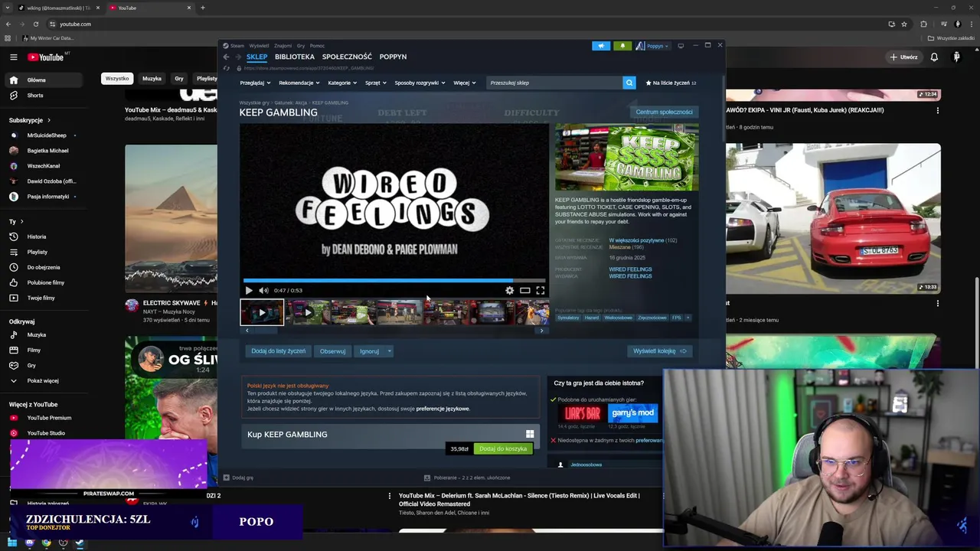The height and width of the screenshot is (551, 980).
Task: Open Na liście życzeń link
Action: click(x=671, y=83)
